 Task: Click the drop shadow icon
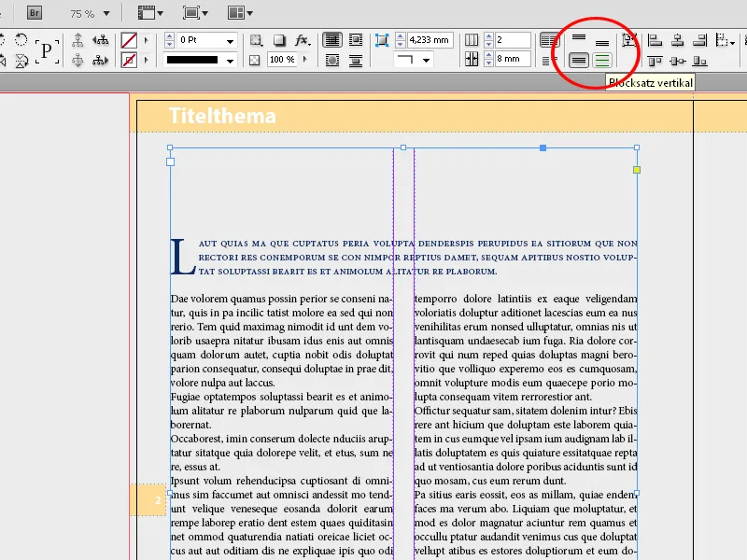279,40
